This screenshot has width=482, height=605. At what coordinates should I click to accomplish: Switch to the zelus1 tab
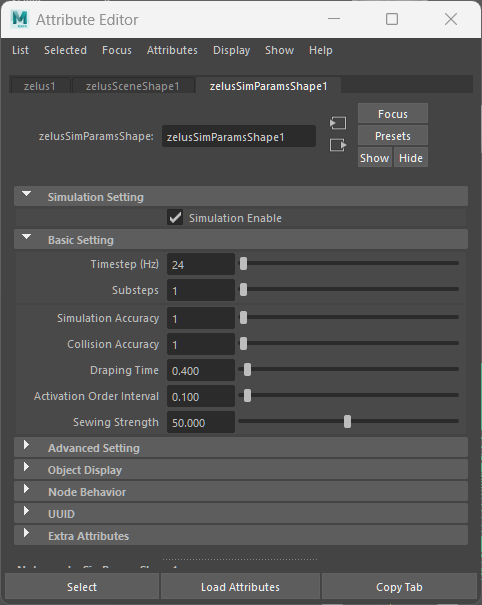pyautogui.click(x=40, y=86)
